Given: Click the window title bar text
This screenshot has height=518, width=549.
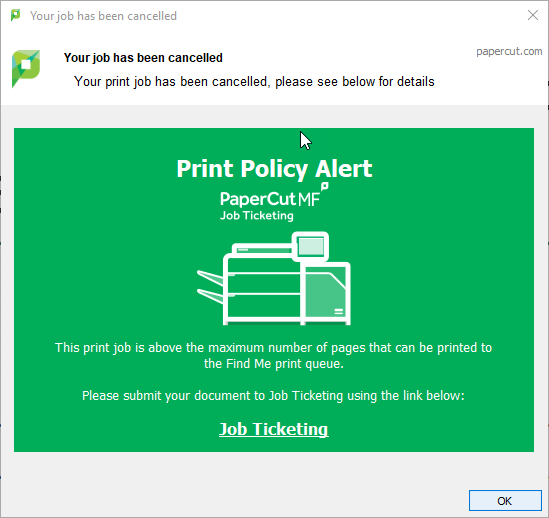Looking at the screenshot, I should pos(103,16).
